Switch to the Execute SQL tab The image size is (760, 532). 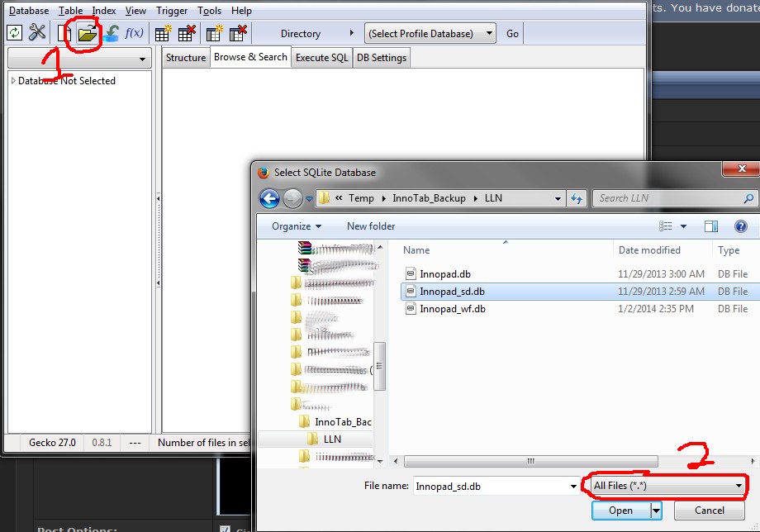(322, 58)
